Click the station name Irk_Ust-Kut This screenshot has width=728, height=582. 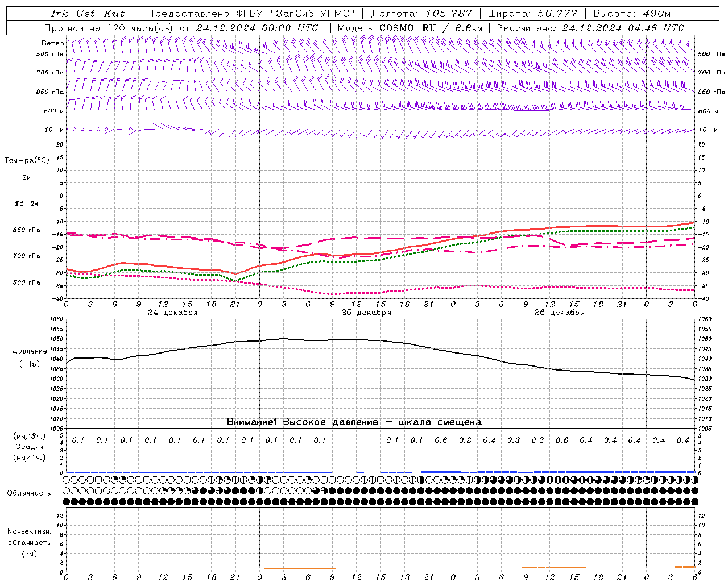88,14
